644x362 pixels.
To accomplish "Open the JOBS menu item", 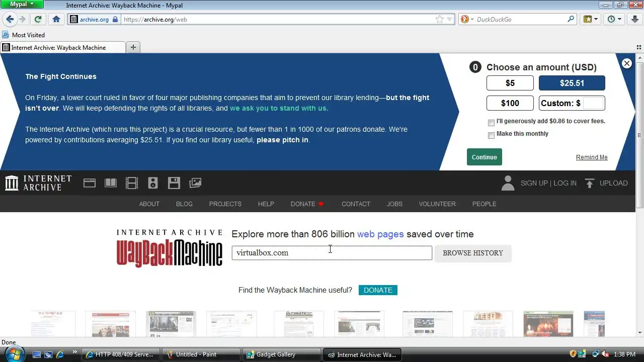I will 394,204.
